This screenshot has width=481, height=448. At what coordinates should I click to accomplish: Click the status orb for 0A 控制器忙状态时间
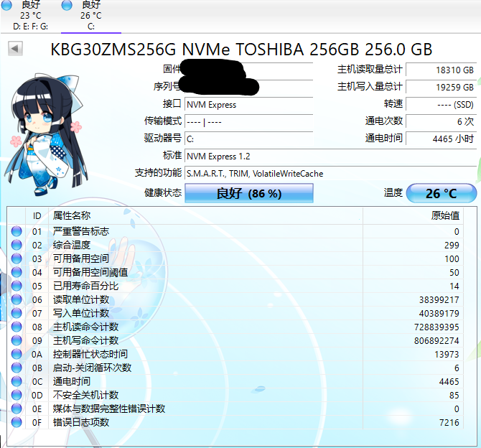pos(17,354)
